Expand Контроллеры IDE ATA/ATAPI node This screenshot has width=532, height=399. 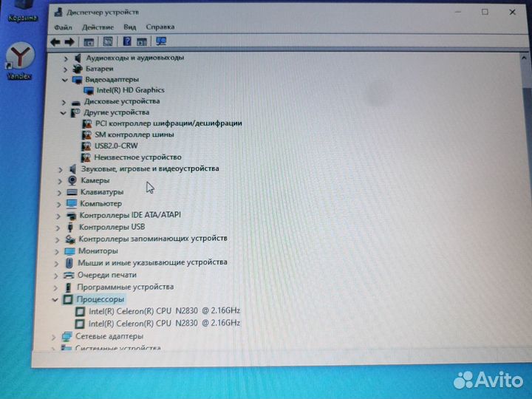coord(58,216)
